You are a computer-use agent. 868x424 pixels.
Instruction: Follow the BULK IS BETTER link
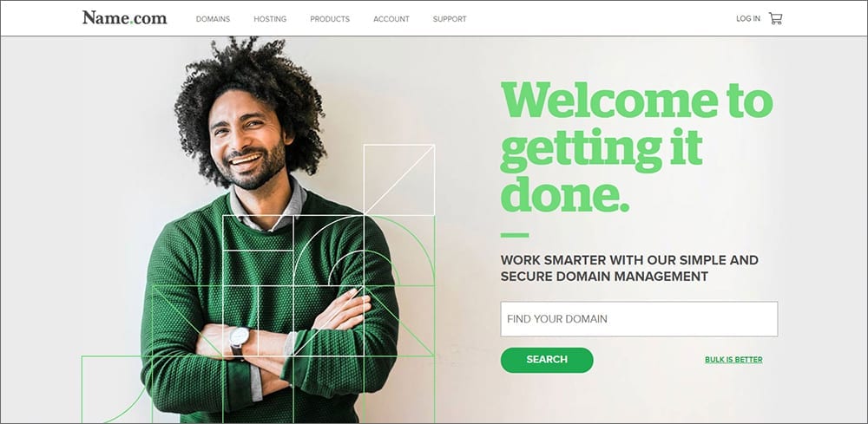click(733, 360)
